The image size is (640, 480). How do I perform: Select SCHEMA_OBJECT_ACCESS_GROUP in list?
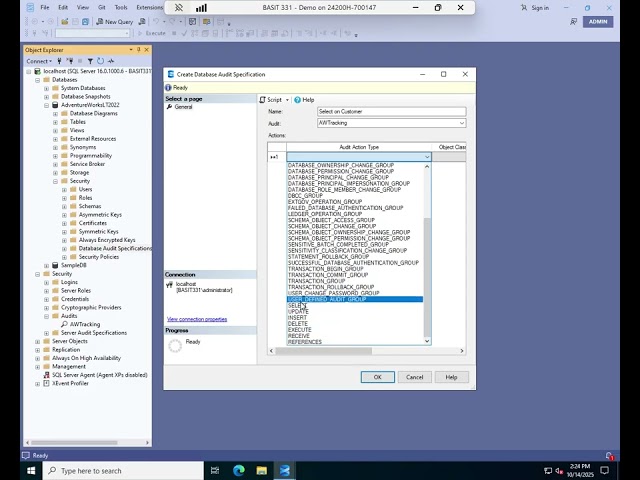pos(355,220)
